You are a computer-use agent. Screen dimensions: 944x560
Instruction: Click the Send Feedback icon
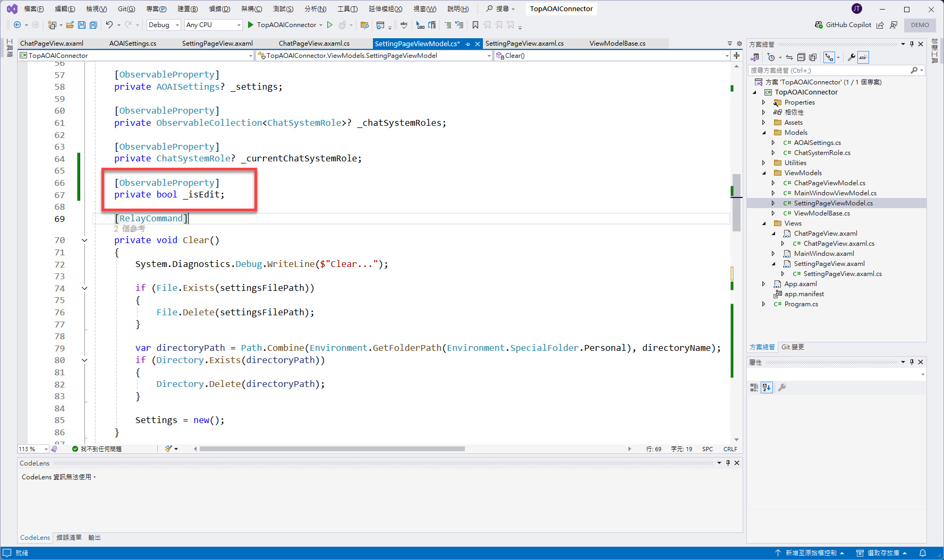point(894,25)
